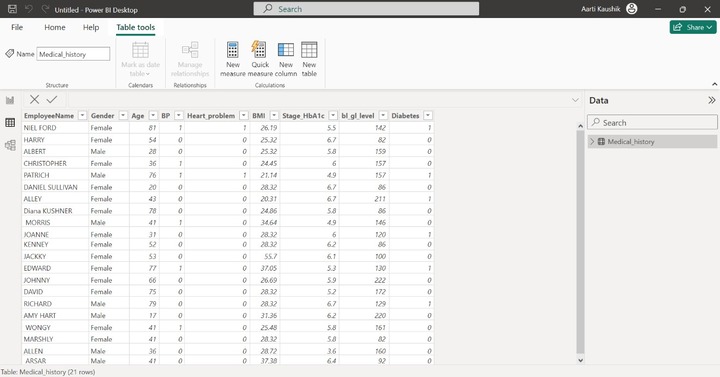Switch to Report view icon in sidebar
This screenshot has width=720, height=377.
(x=10, y=100)
